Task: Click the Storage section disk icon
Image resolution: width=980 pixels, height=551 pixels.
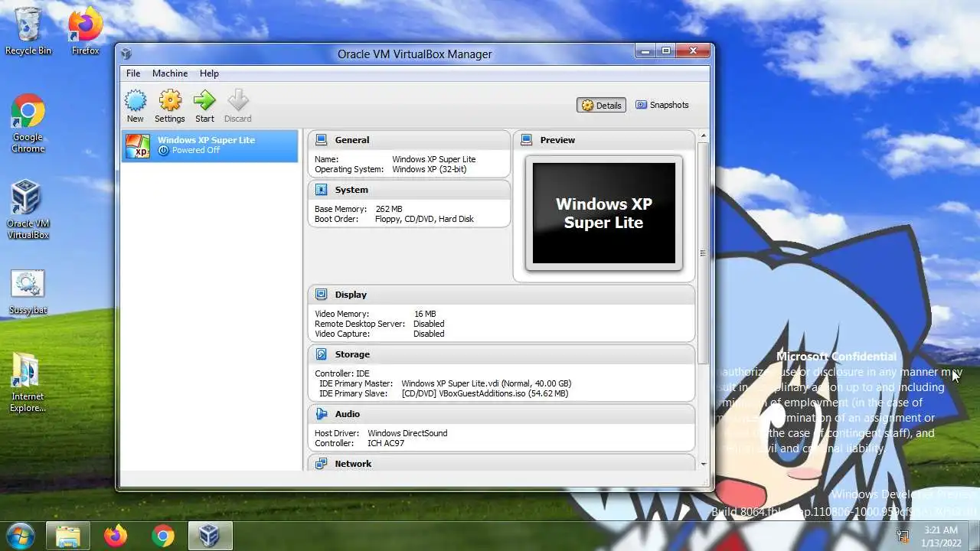Action: [322, 354]
